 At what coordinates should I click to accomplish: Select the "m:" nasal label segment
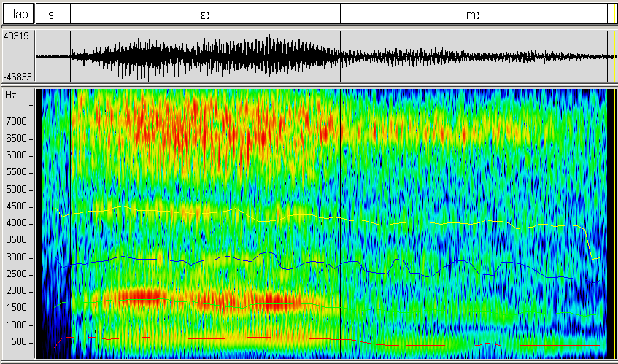click(x=473, y=14)
